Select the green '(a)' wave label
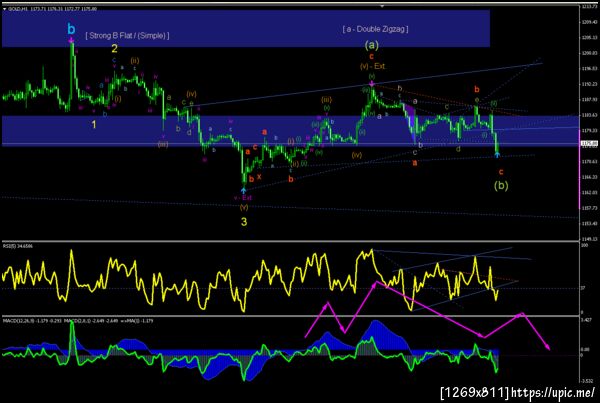 click(x=372, y=46)
